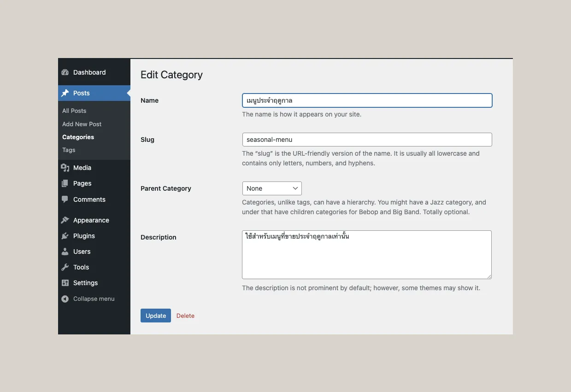571x392 pixels.
Task: Click the Pages icon in sidebar
Action: coord(65,183)
